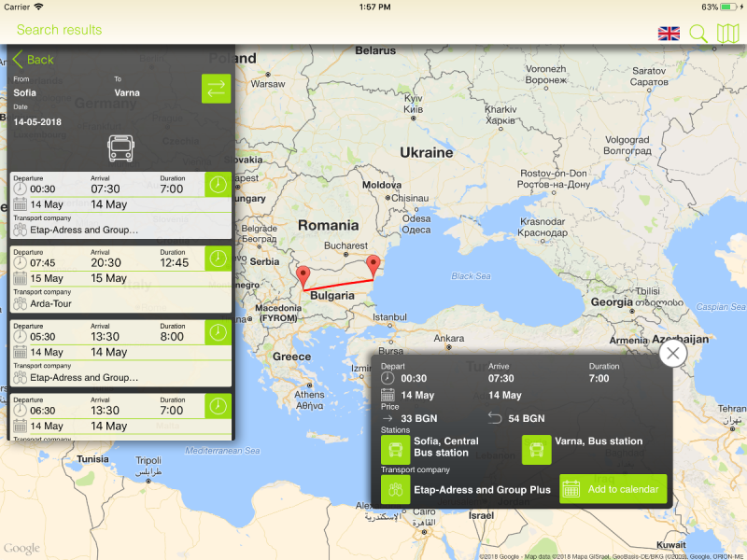Select the Arda-Tour trip result
Viewport: 747px width, 560px height.
pyautogui.click(x=120, y=279)
